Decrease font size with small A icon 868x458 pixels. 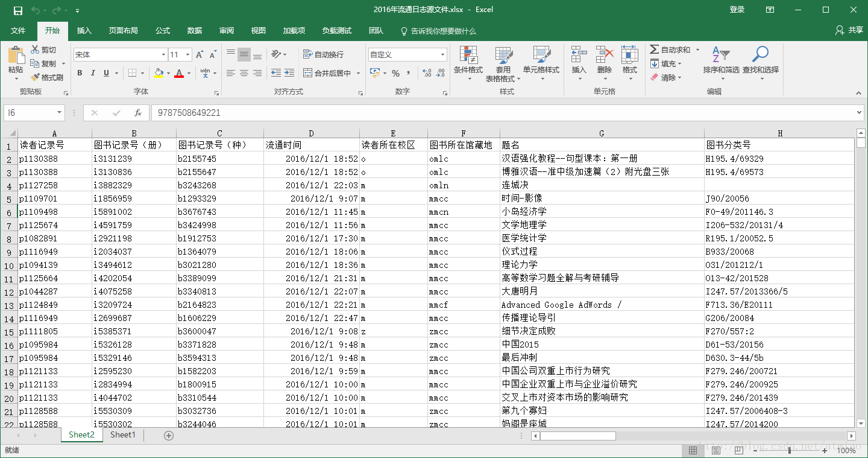pos(213,55)
